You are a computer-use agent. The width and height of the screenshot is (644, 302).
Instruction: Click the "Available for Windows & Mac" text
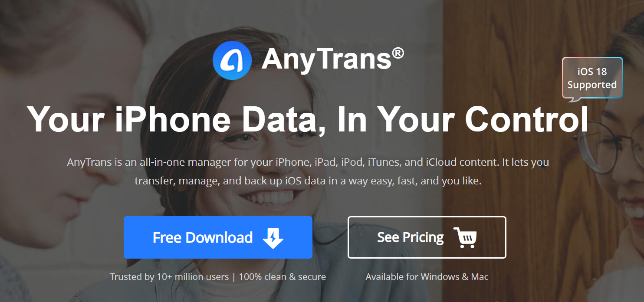[x=427, y=276]
